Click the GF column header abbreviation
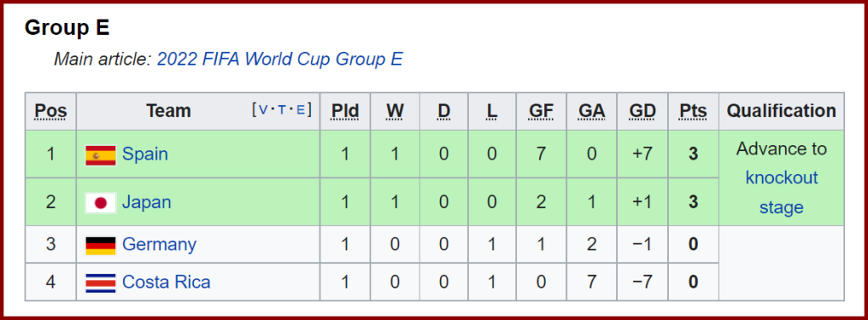This screenshot has height=320, width=868. pyautogui.click(x=541, y=111)
